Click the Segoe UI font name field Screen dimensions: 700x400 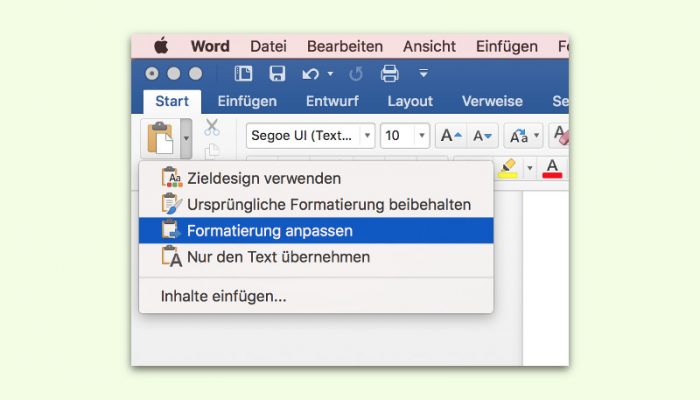pyautogui.click(x=304, y=135)
